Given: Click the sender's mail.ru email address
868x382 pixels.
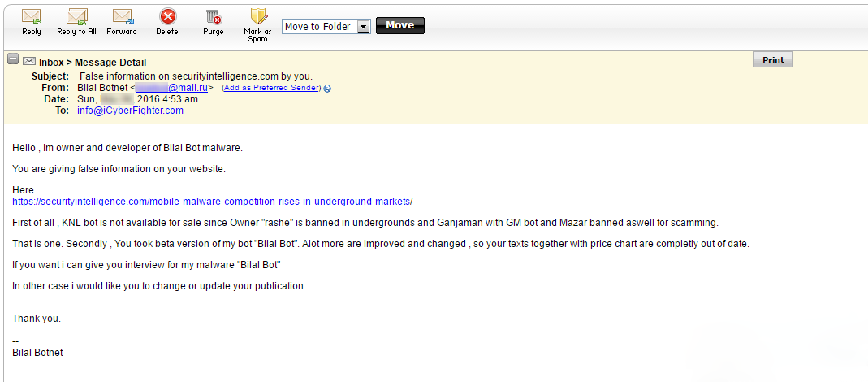Looking at the screenshot, I should click(x=171, y=88).
